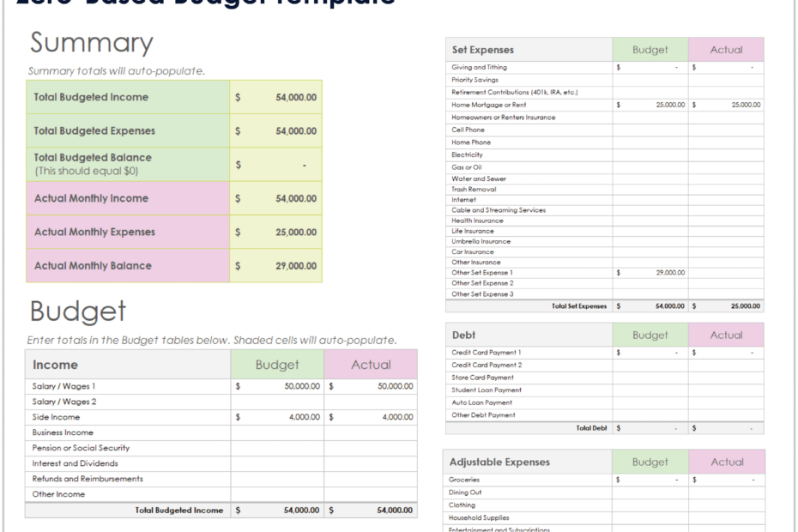Click the Set Expenses table header

pyautogui.click(x=529, y=50)
